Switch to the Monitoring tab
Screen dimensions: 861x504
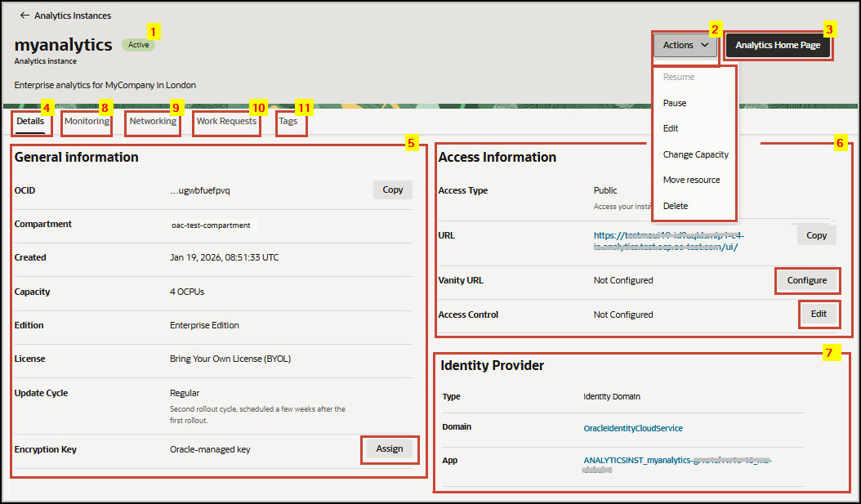click(87, 122)
